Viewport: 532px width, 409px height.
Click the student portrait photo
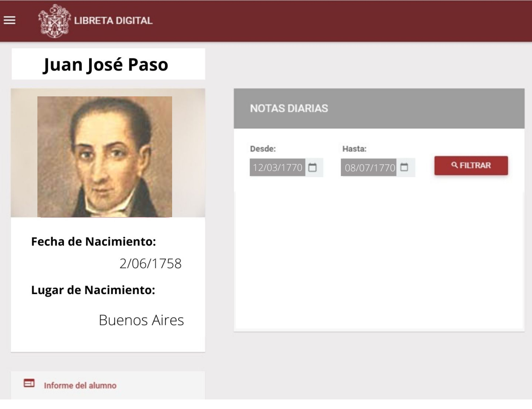[x=105, y=157]
